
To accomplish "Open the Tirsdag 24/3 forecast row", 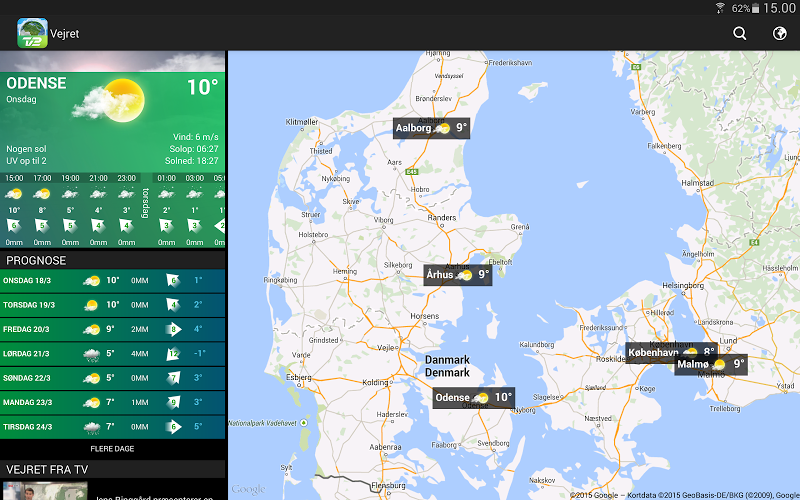I will pyautogui.click(x=112, y=427).
